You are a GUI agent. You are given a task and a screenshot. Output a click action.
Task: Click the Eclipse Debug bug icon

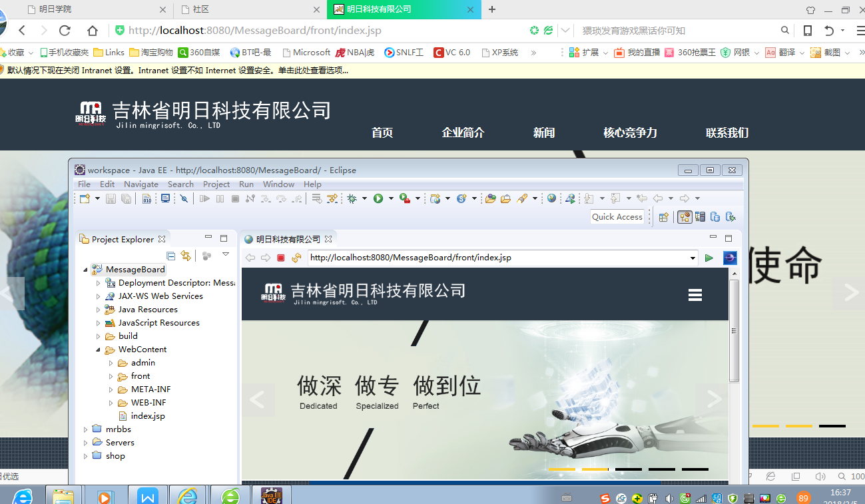[352, 198]
